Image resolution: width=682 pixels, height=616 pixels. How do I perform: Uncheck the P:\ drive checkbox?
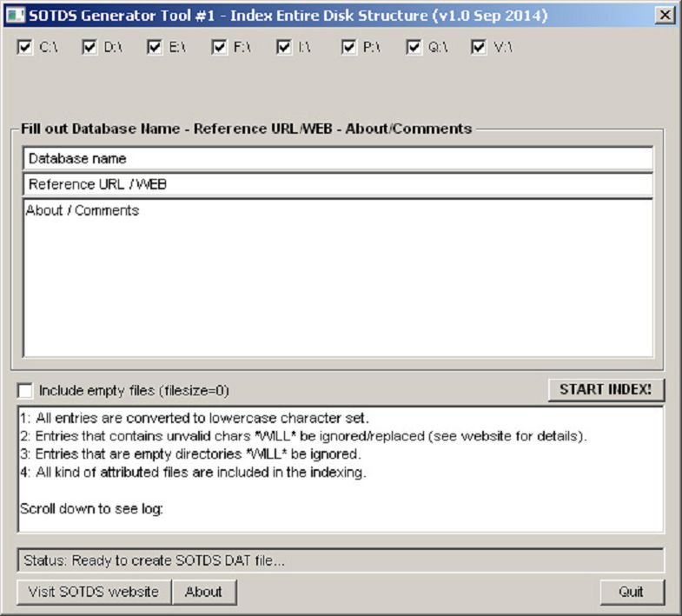(x=349, y=48)
